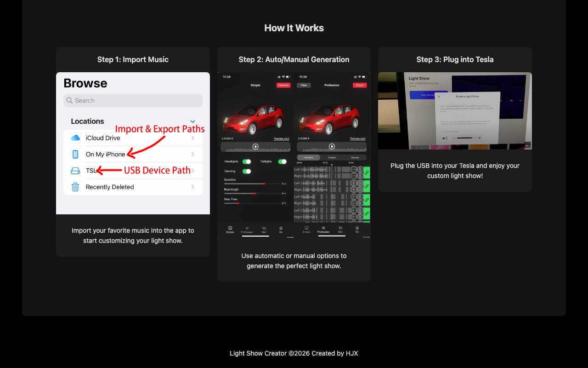Viewport: 588px width, 368px height.
Task: Click the chevron on the iCloud Drive row
Action: click(x=193, y=138)
